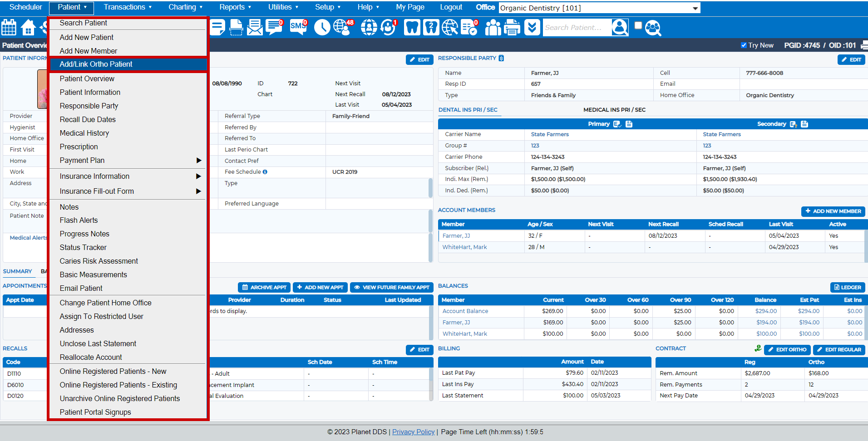Click ARCHIVE APPT button
This screenshot has height=441, width=868.
[x=264, y=287]
